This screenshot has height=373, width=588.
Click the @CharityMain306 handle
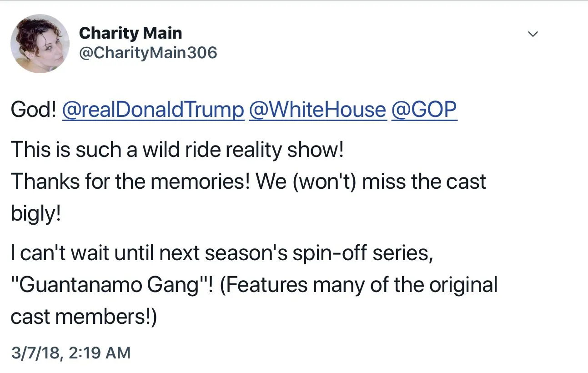click(x=148, y=53)
